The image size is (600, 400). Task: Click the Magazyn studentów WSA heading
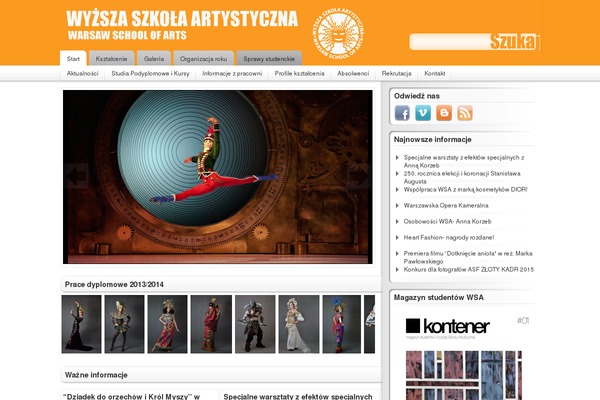[439, 297]
